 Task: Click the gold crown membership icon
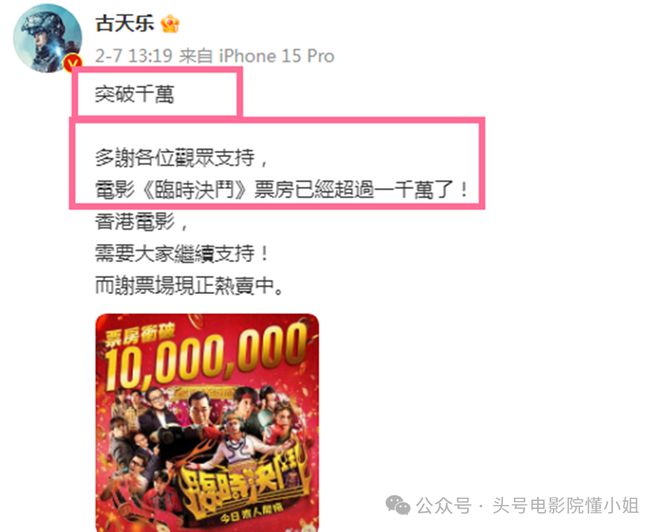170,24
